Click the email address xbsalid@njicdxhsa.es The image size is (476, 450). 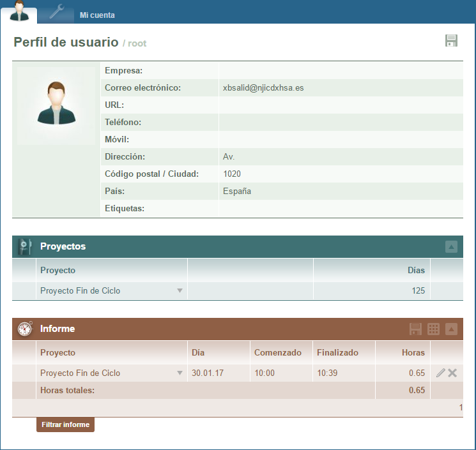click(263, 87)
